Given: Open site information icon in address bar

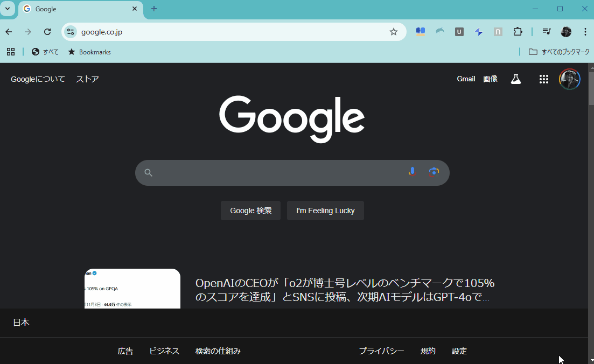Looking at the screenshot, I should pos(71,32).
